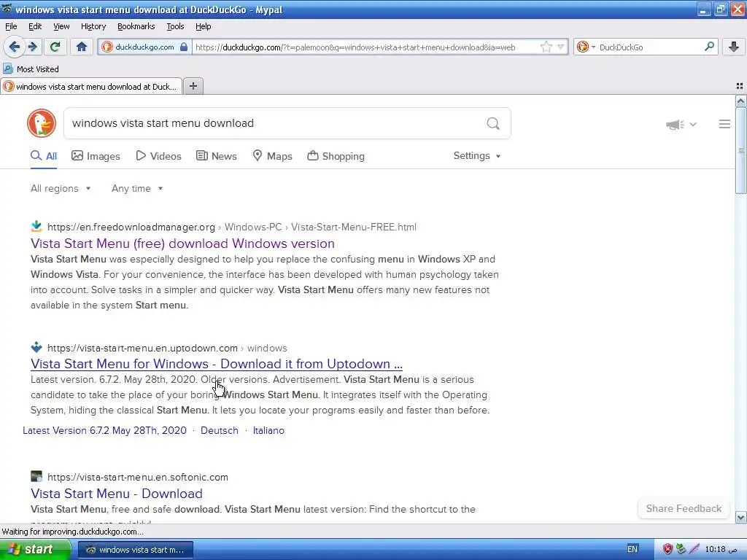The height and width of the screenshot is (560, 747).
Task: Open the History menu
Action: pos(93,26)
